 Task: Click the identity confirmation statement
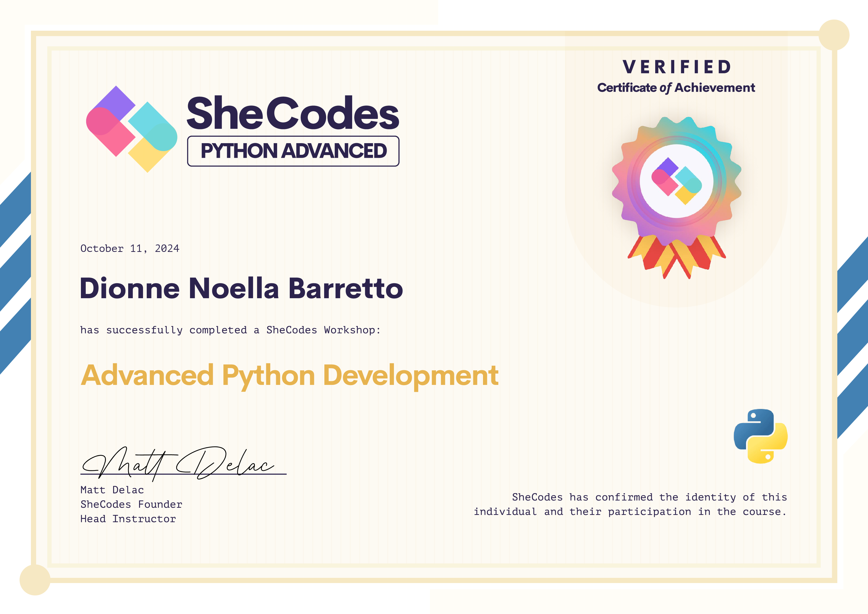pos(630,504)
